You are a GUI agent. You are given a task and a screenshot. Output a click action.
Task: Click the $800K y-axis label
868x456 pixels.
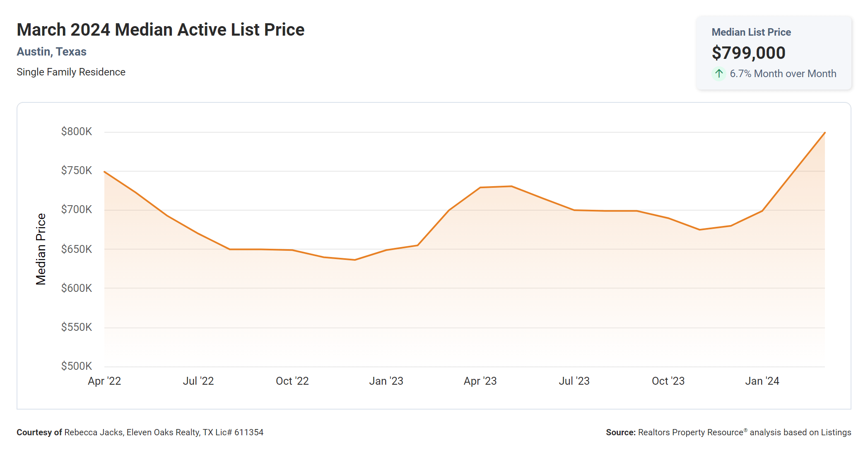77,132
